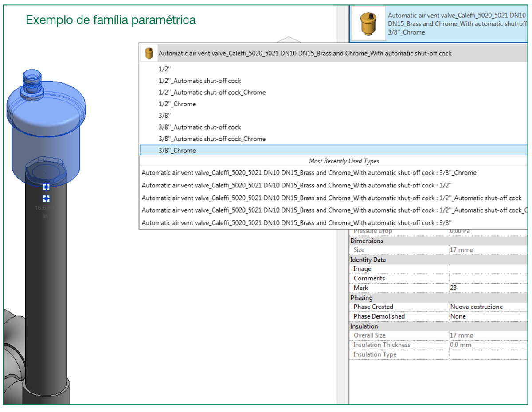
Task: Click the Comments property value field
Action: click(489, 278)
